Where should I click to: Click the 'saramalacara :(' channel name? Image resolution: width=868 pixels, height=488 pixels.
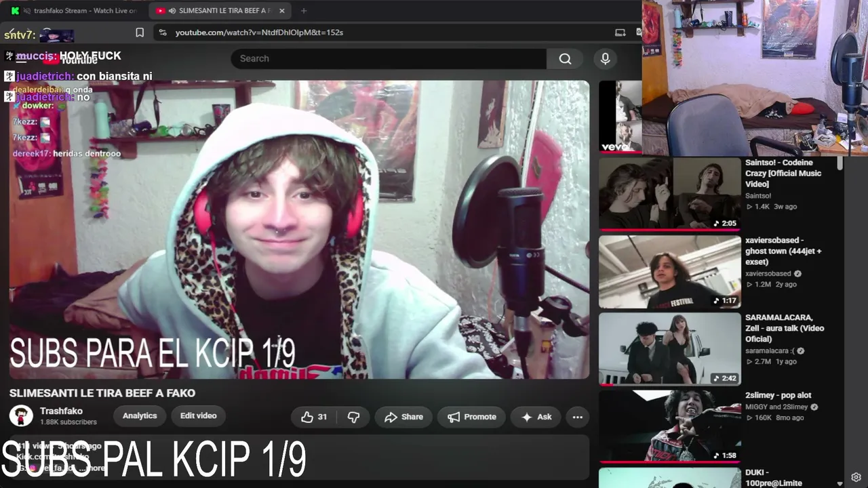coord(770,351)
